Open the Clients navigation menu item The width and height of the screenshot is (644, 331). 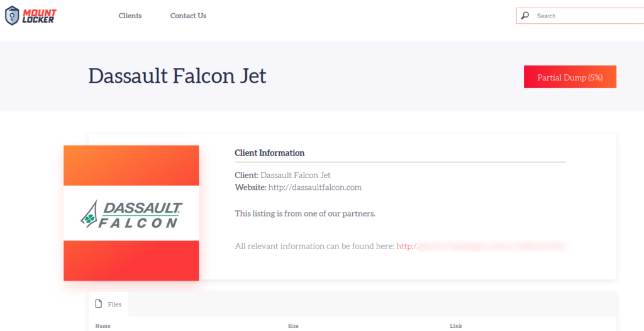pyautogui.click(x=130, y=16)
